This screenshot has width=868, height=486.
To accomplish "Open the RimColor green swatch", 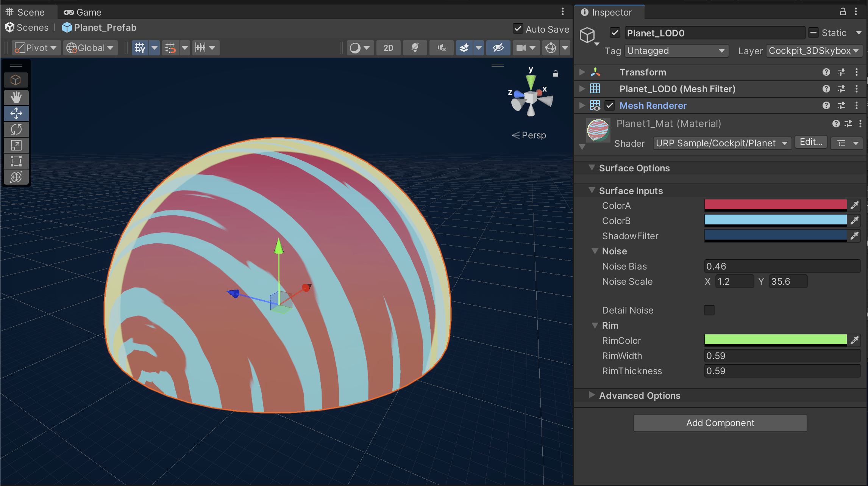I will (775, 340).
